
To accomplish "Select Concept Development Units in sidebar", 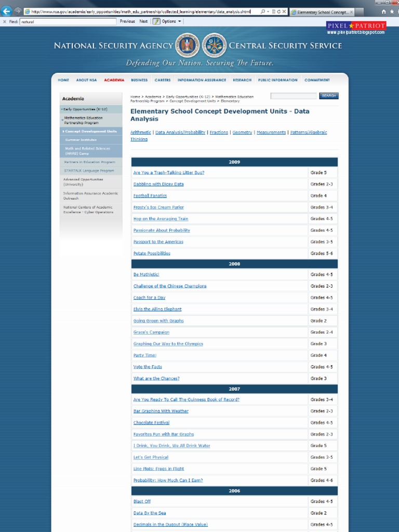I will [91, 131].
